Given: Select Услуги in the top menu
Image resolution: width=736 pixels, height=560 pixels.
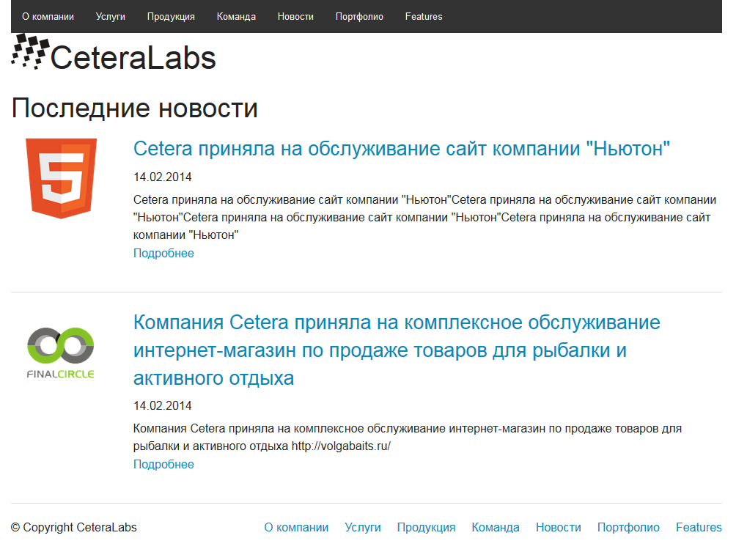Looking at the screenshot, I should pyautogui.click(x=110, y=16).
